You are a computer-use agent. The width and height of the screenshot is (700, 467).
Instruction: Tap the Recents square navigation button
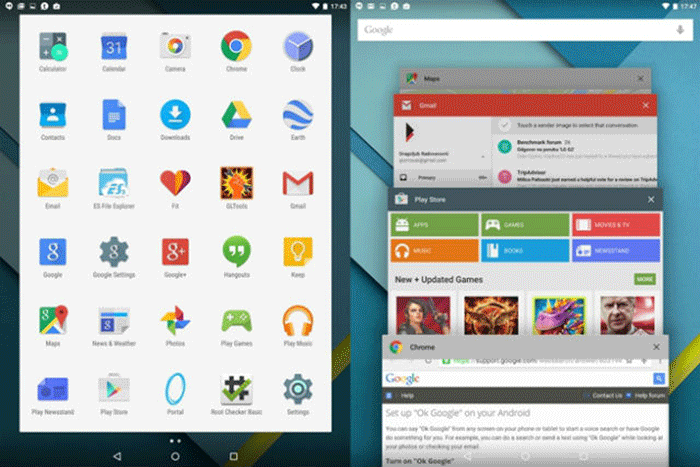point(233,456)
